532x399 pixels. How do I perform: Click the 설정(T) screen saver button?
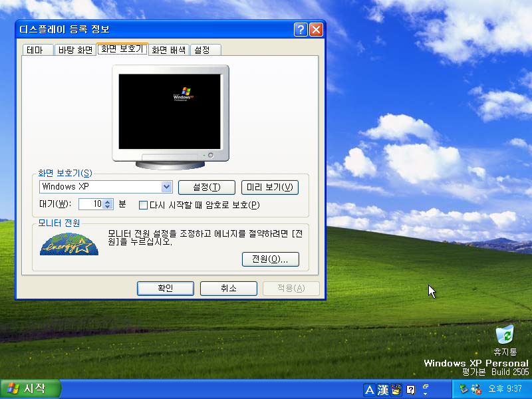[x=207, y=188]
